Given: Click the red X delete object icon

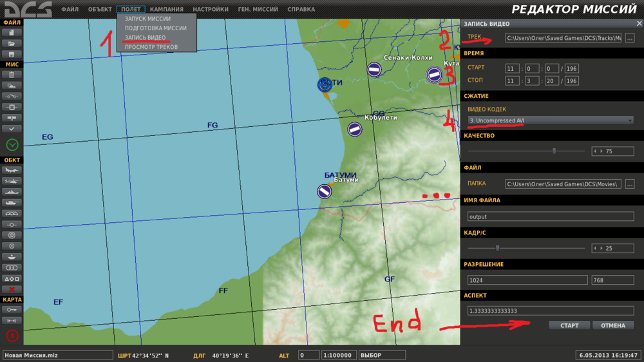Looking at the screenshot, I should [x=12, y=289].
